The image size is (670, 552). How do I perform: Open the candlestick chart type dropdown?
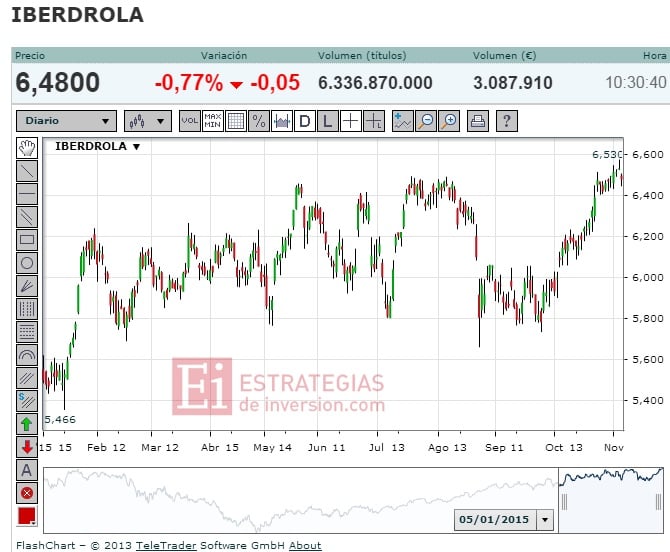148,121
